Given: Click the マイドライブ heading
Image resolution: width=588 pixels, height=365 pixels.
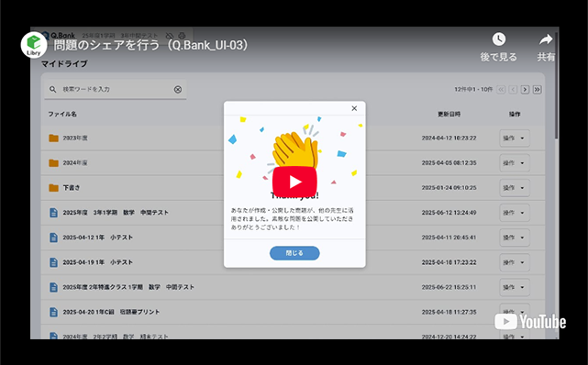Looking at the screenshot, I should (x=64, y=63).
